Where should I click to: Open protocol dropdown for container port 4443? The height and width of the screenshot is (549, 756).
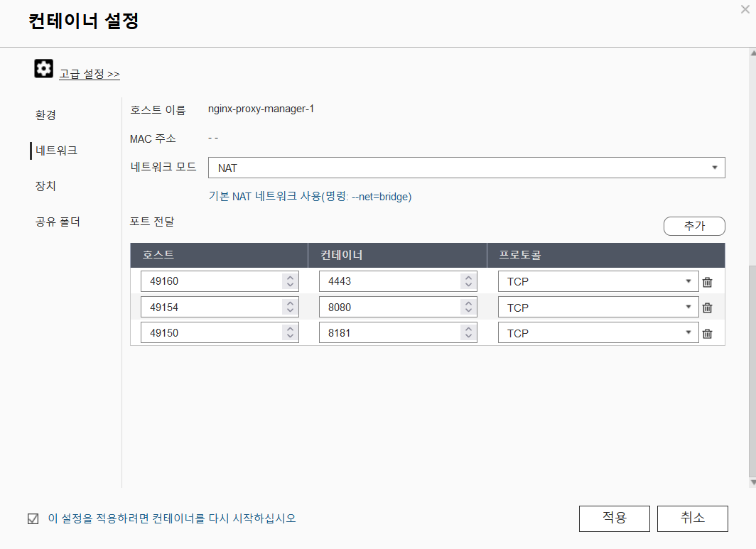598,281
